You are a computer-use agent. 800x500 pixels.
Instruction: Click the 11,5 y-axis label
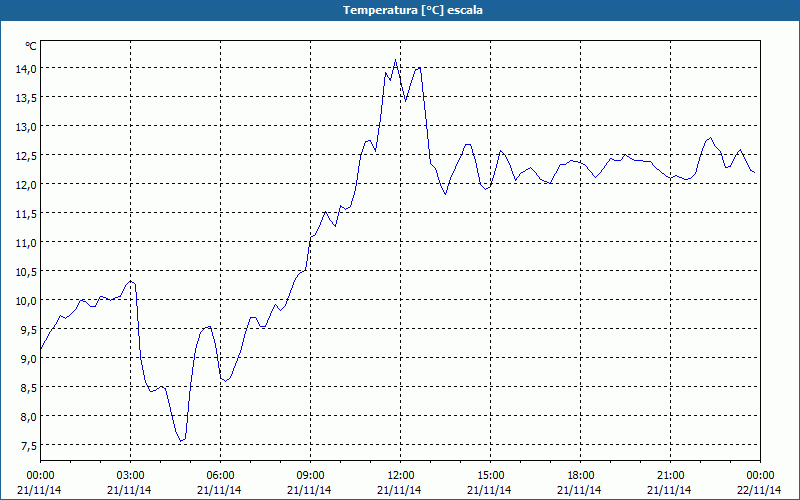click(26, 214)
